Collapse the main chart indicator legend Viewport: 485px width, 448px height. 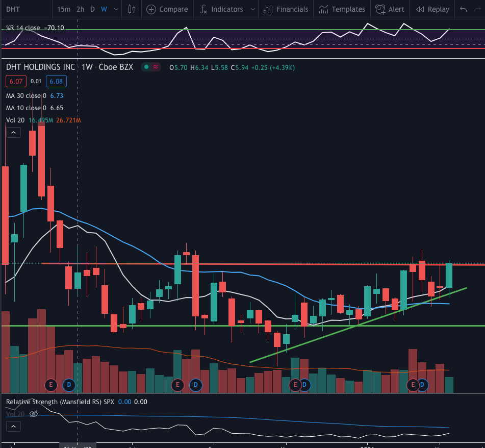click(x=13, y=133)
